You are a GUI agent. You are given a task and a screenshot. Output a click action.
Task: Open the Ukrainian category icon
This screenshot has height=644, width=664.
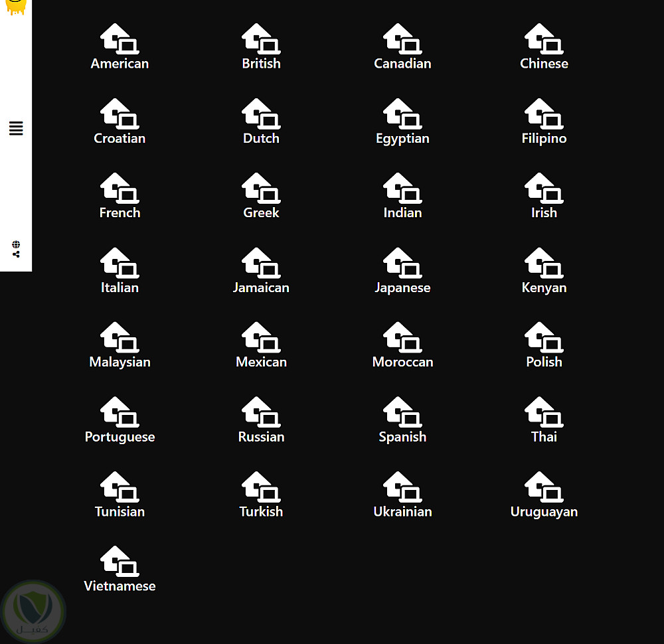pyautogui.click(x=403, y=487)
